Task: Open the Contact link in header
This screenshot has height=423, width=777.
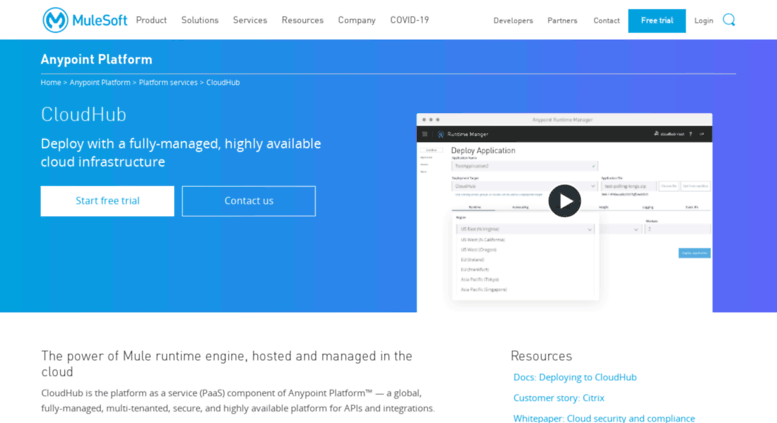Action: [x=607, y=21]
